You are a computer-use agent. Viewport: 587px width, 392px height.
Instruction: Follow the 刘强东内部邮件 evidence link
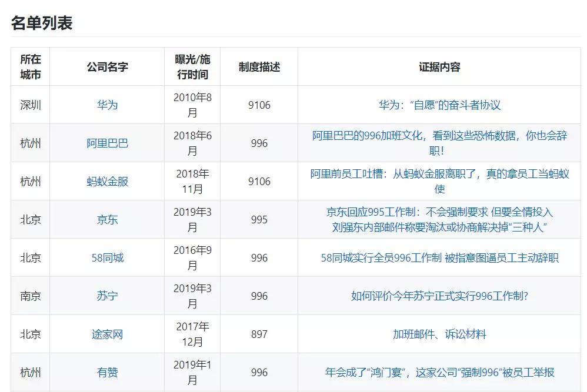point(439,227)
